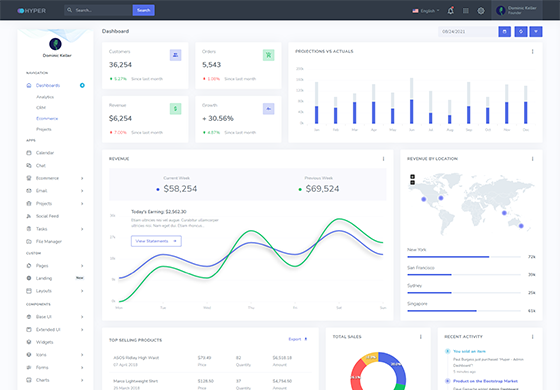Click the Growth card pulse icon

coord(269,109)
